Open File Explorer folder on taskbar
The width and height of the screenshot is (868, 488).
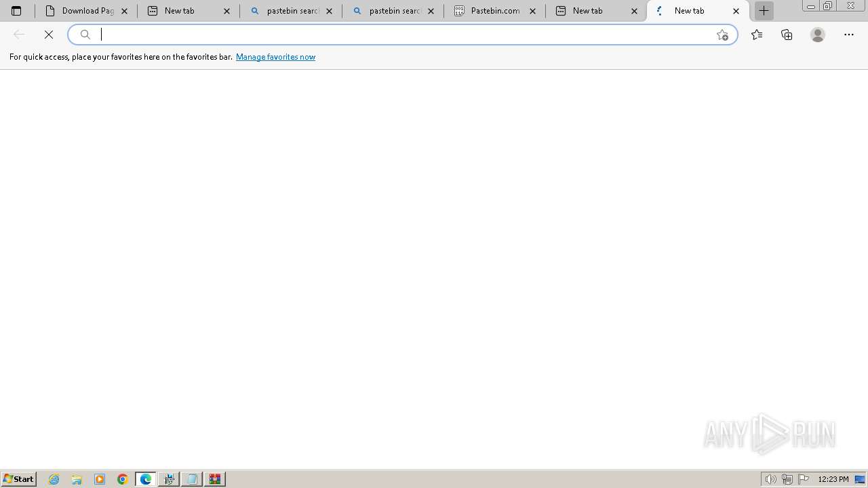[77, 479]
